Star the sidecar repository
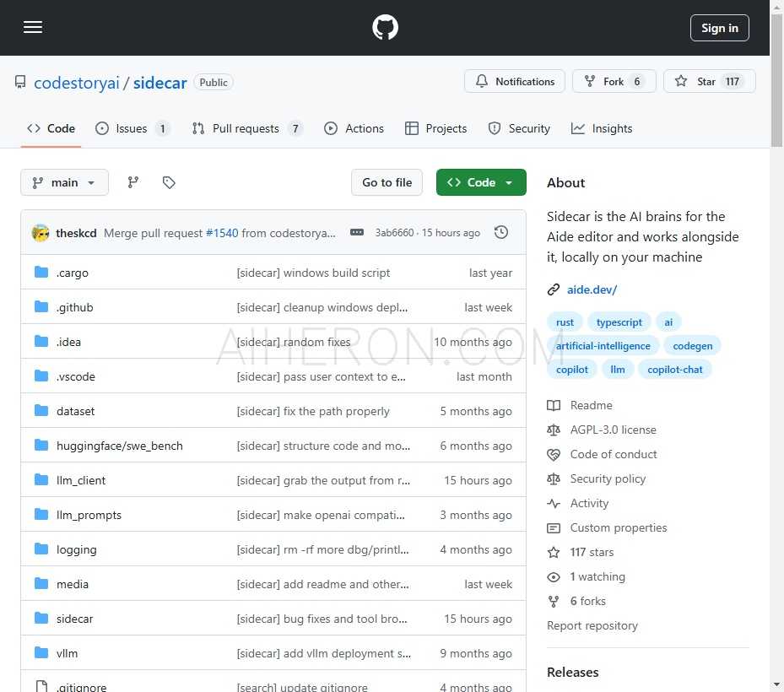Image resolution: width=784 pixels, height=692 pixels. (x=709, y=82)
